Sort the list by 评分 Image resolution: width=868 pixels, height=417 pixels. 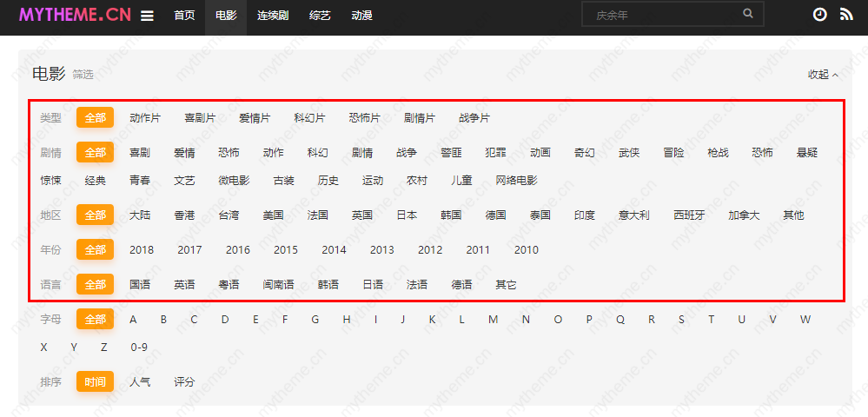(x=184, y=382)
